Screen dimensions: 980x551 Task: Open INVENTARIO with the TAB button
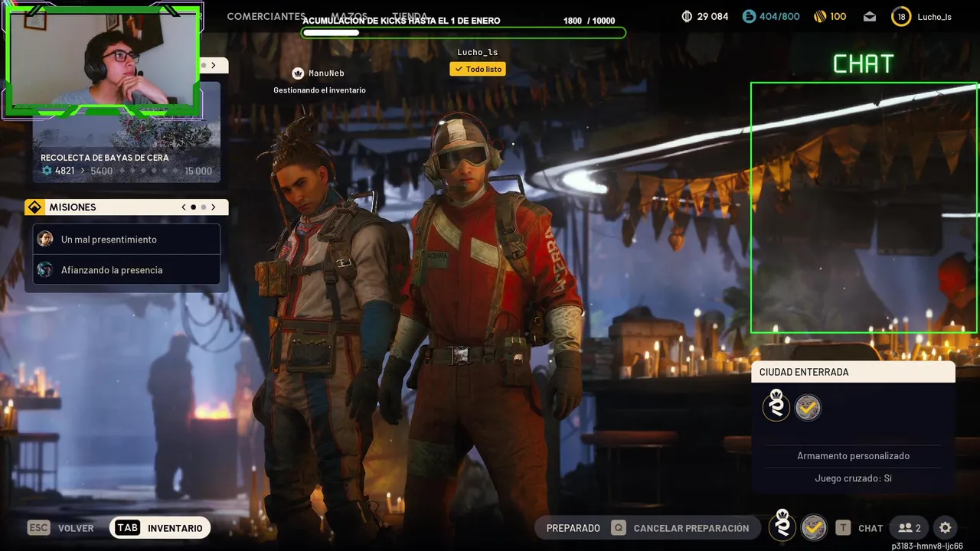pyautogui.click(x=160, y=528)
